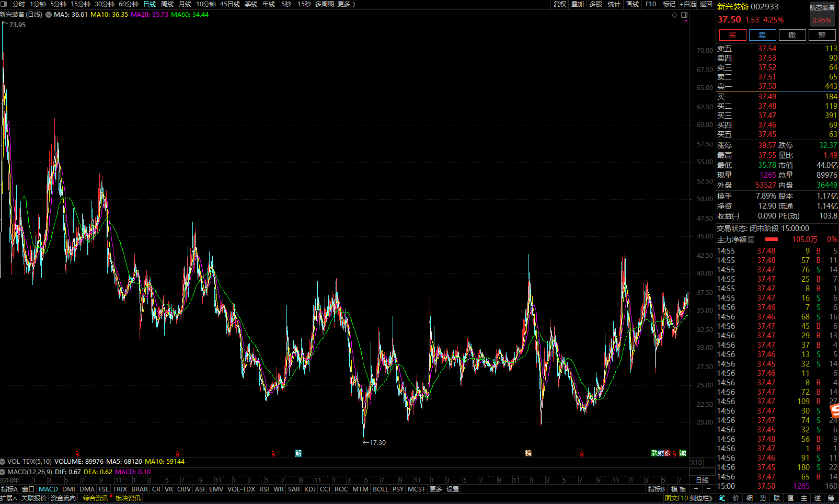Open the 资金流向 tab
Image resolution: width=839 pixels, height=504 pixels.
(x=63, y=498)
